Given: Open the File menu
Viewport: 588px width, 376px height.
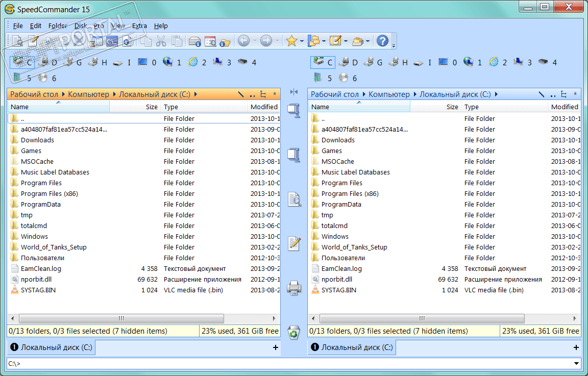Looking at the screenshot, I should click(18, 26).
